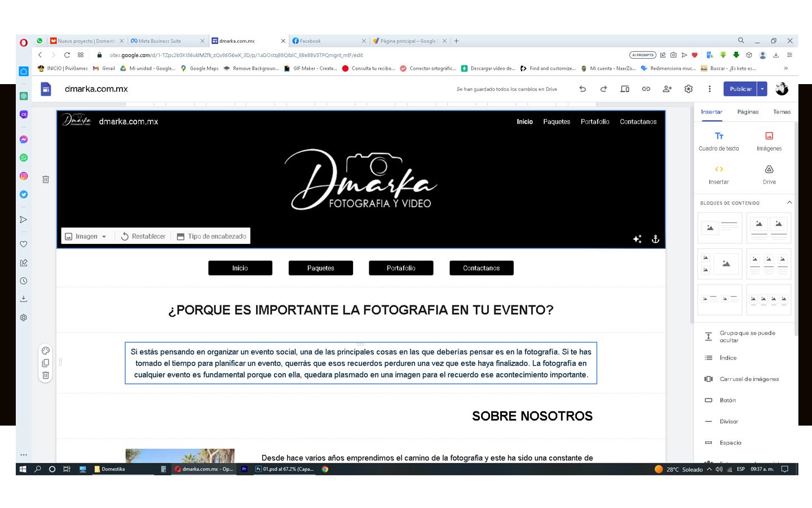Click the Undo arrow in Sites toolbar
812x508 pixels.
pyautogui.click(x=582, y=89)
